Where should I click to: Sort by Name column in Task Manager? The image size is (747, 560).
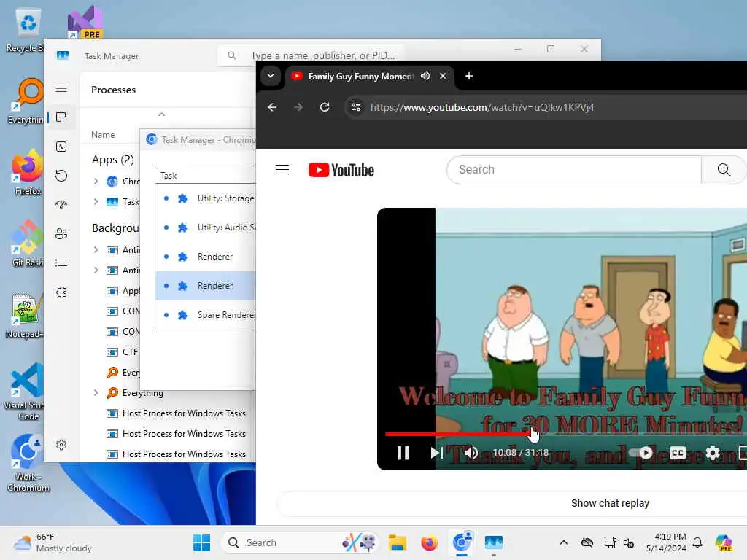pos(103,135)
